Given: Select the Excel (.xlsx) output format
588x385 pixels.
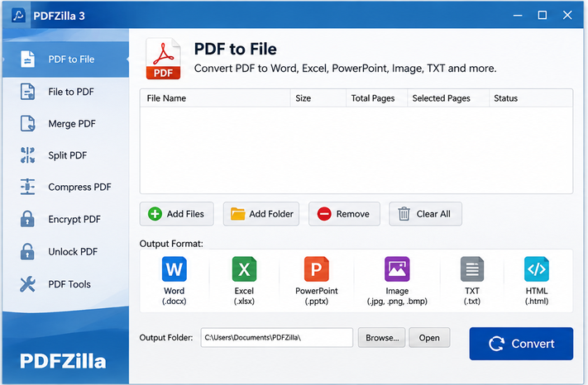Looking at the screenshot, I should [244, 281].
